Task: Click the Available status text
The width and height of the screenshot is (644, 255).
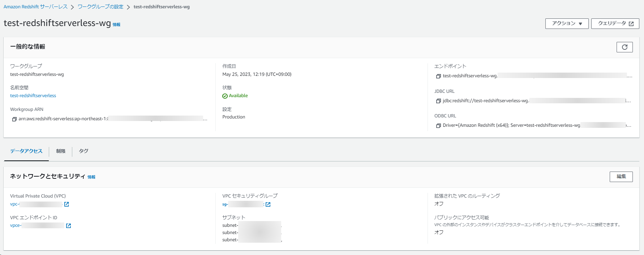Action: (238, 96)
